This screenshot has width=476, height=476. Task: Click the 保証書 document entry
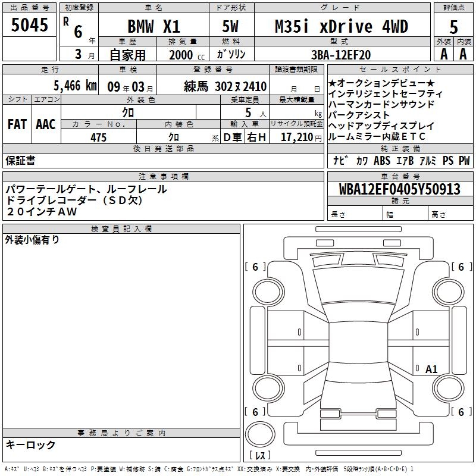(x=20, y=160)
